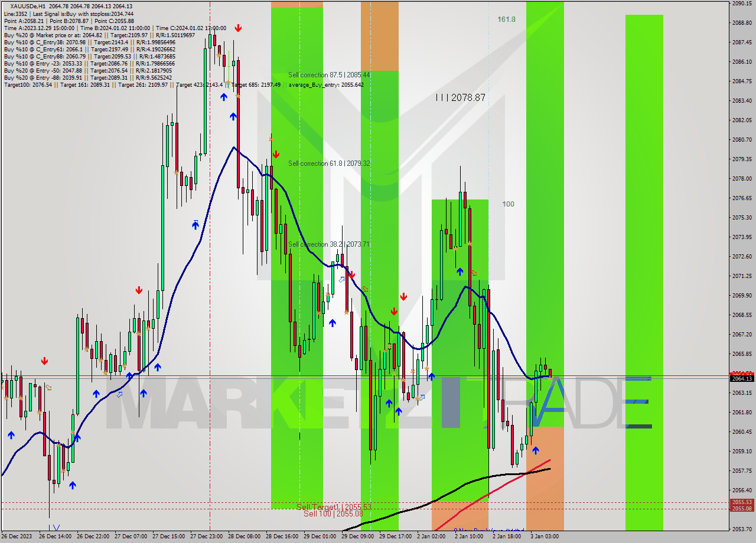Screen dimensions: 756x543
Task: Select the Sell Target1 | 2055.53 label
Action: [x=334, y=507]
